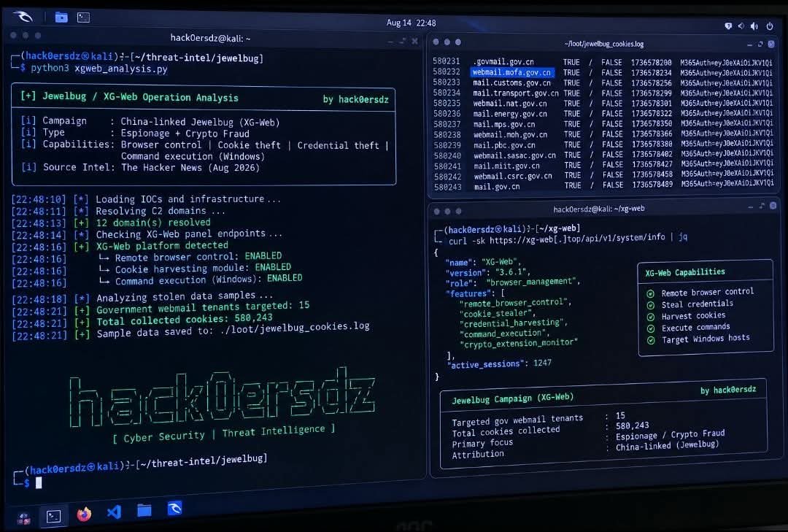The height and width of the screenshot is (532, 788).
Task: Launch terminal from the top panel icon
Action: [x=83, y=18]
